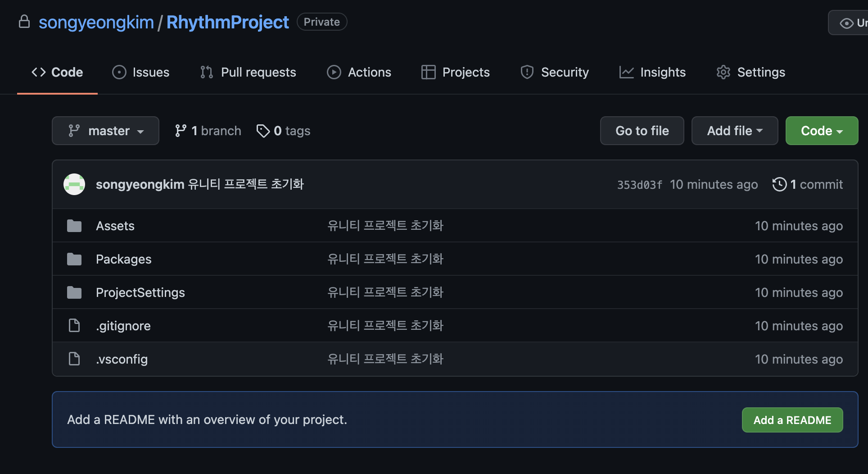This screenshot has width=868, height=474.
Task: Click the Code tab angle-brackets icon
Action: 39,72
